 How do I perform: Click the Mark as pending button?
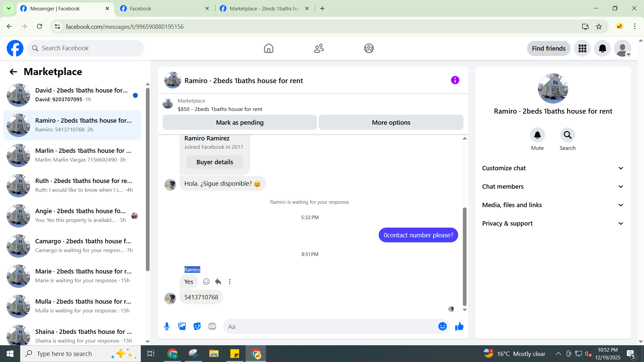(x=239, y=123)
